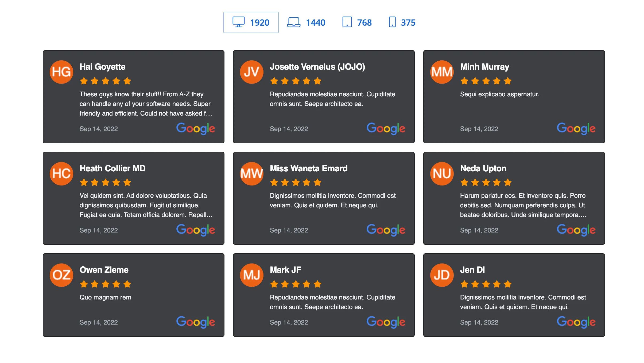Click the star rating under Josette Vernelus (JOJO)
Image resolution: width=644 pixels, height=363 pixels.
(296, 81)
